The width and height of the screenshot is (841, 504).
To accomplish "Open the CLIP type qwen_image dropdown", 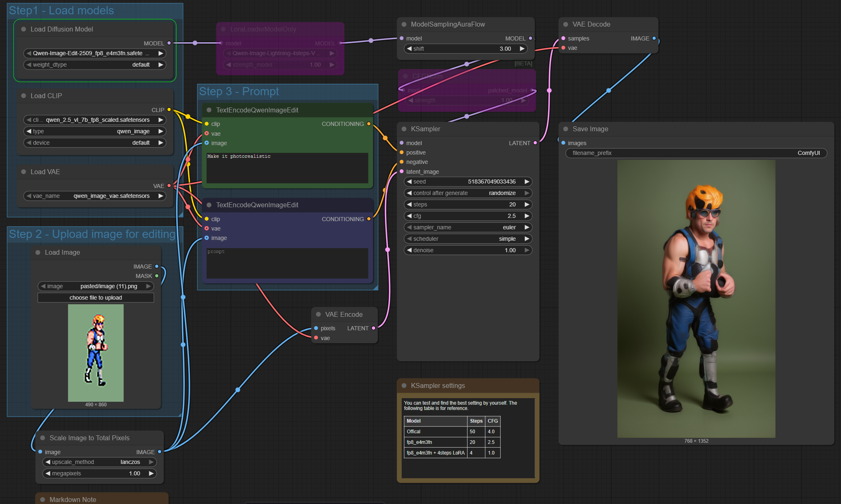I will [x=95, y=131].
